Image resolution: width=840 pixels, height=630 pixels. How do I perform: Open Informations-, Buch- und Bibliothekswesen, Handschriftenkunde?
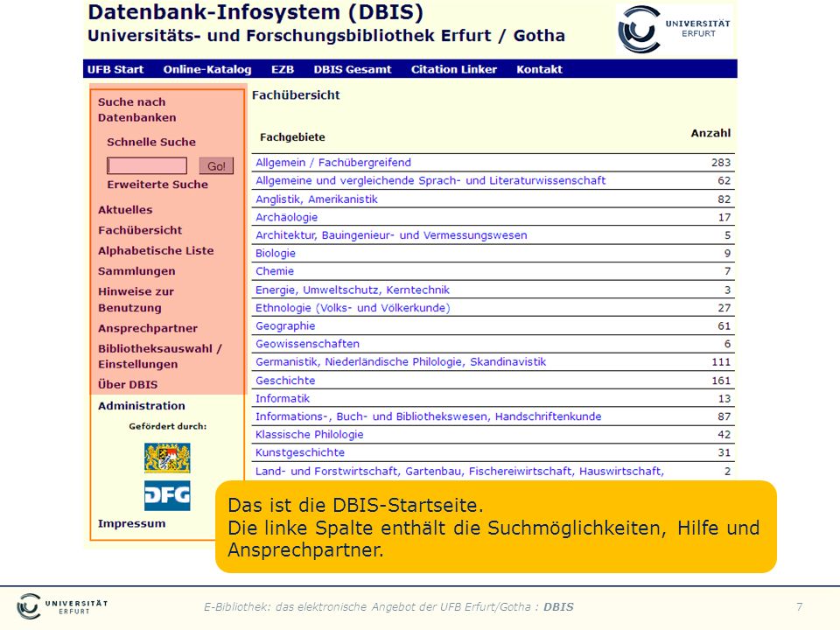(429, 416)
